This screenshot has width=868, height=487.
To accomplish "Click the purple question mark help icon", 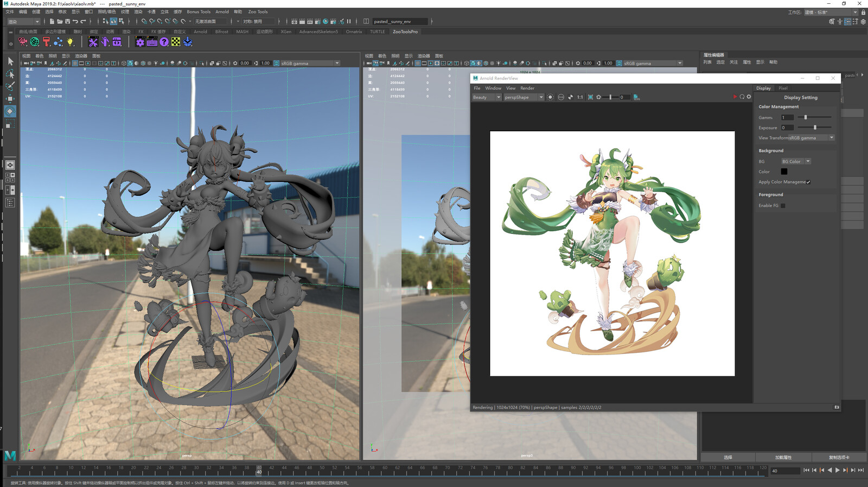I will click(x=164, y=42).
